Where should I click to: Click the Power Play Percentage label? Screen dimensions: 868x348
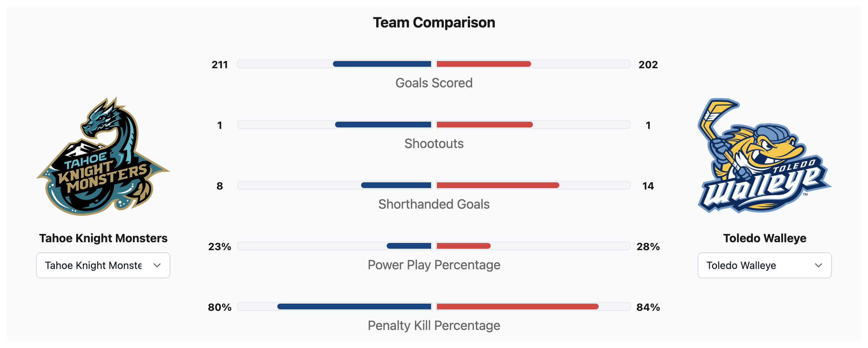tap(434, 265)
